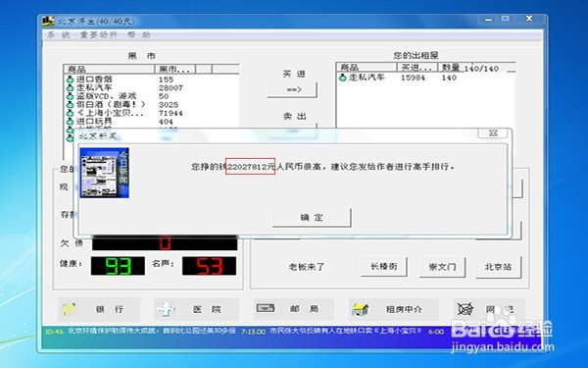Open the 系统 menu
Screen dimensions: 588x368
click(x=59, y=35)
